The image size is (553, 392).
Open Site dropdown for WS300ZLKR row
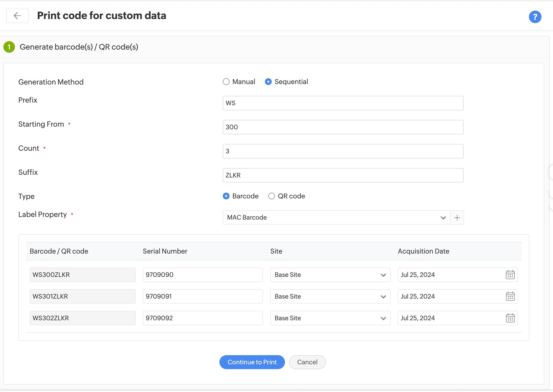point(330,275)
